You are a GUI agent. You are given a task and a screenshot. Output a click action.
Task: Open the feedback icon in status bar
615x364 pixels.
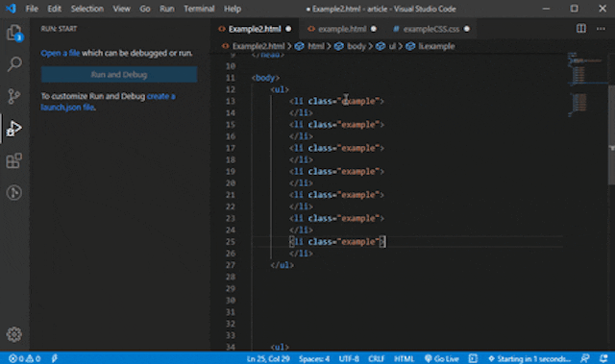(x=584, y=358)
